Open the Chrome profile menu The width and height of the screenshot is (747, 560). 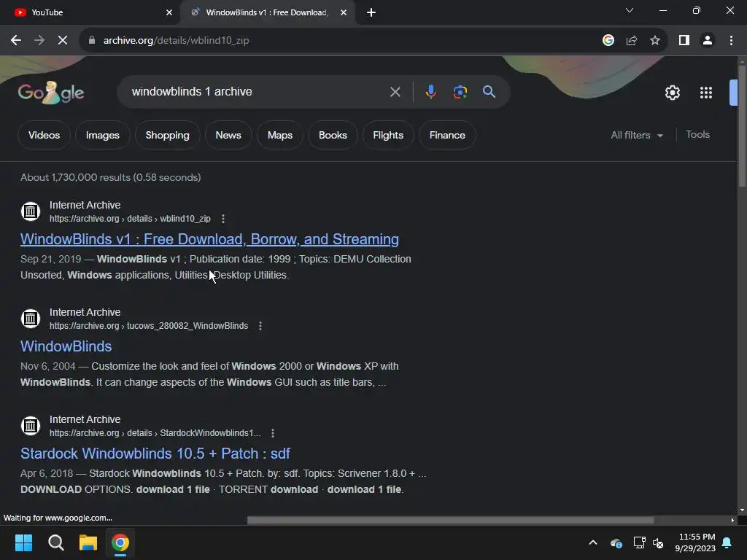(x=708, y=41)
